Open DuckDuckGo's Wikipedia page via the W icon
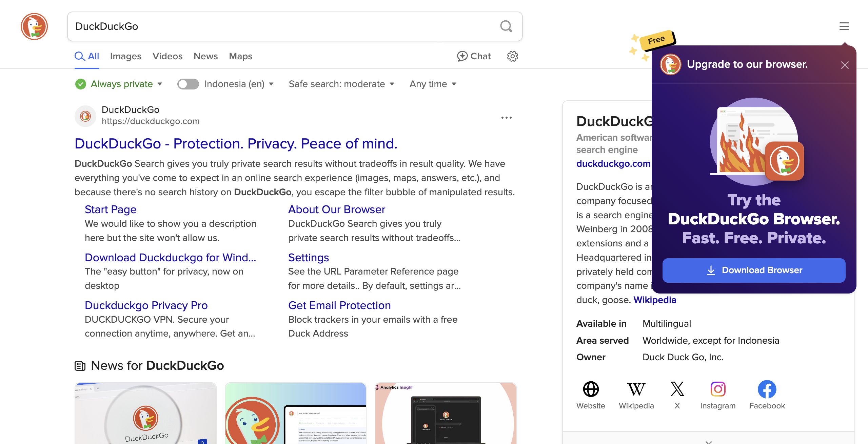The height and width of the screenshot is (444, 868). tap(637, 389)
